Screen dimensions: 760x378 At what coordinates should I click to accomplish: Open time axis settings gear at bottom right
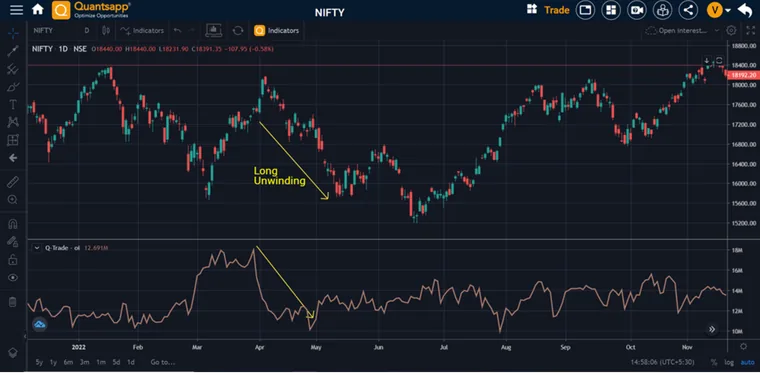click(x=744, y=346)
